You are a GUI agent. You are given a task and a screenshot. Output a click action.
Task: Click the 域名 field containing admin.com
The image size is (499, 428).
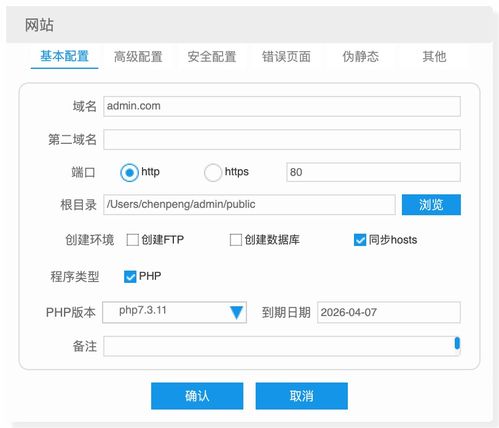pos(282,106)
